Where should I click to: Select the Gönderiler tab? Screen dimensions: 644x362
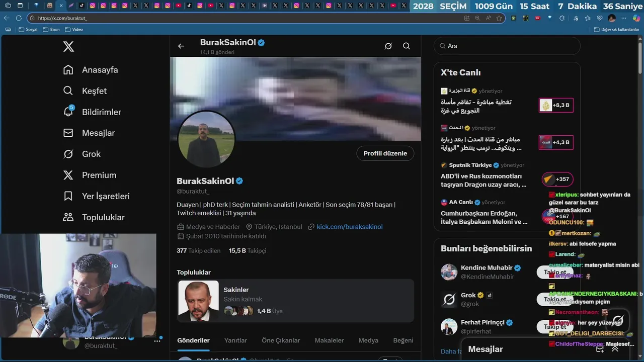(x=193, y=340)
